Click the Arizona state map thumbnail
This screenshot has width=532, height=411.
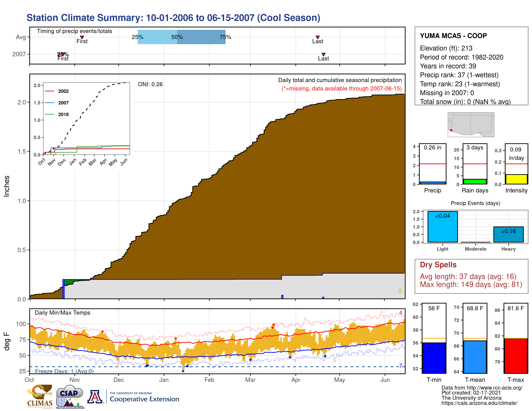pyautogui.click(x=471, y=124)
